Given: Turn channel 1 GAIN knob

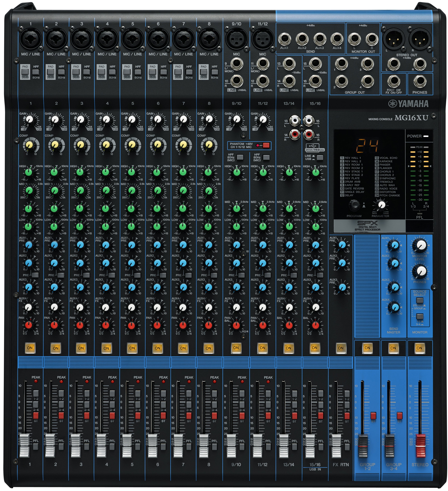Looking at the screenshot, I should click(x=29, y=119).
